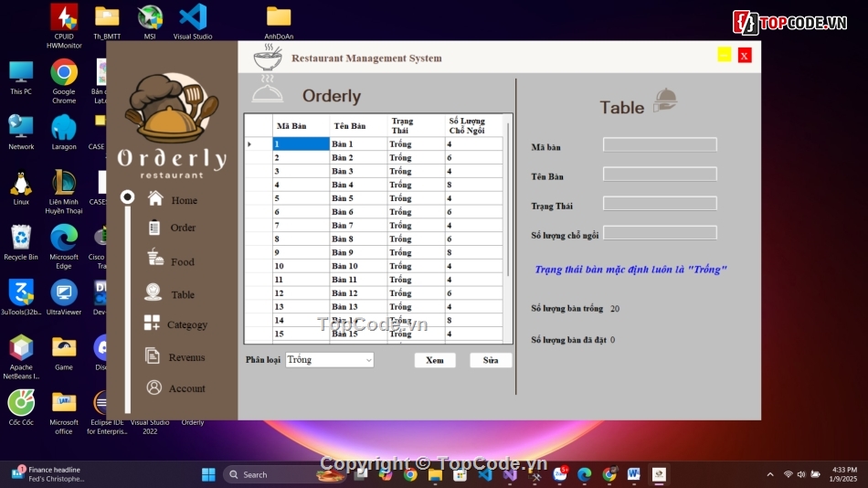This screenshot has width=868, height=488.
Task: Open UltraViewer desktop icon
Action: [64, 297]
